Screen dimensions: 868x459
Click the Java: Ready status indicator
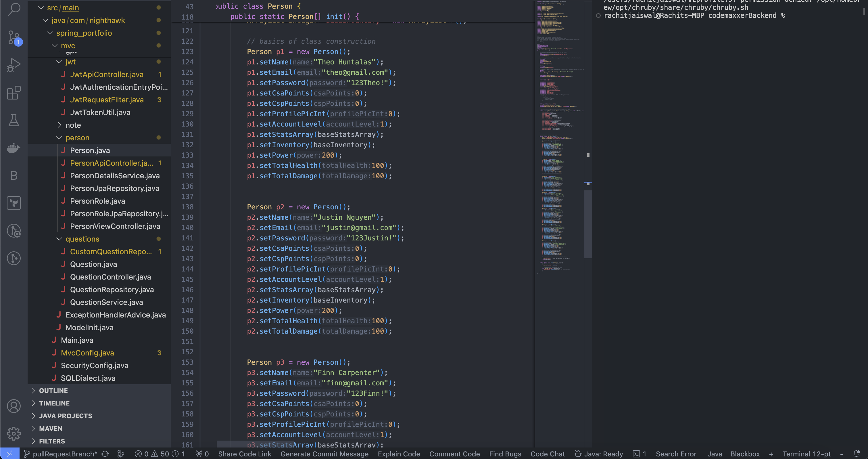click(x=599, y=454)
